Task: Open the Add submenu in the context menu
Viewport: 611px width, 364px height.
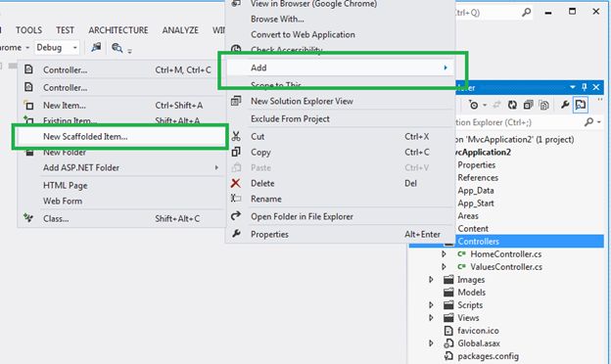Action: click(x=340, y=68)
